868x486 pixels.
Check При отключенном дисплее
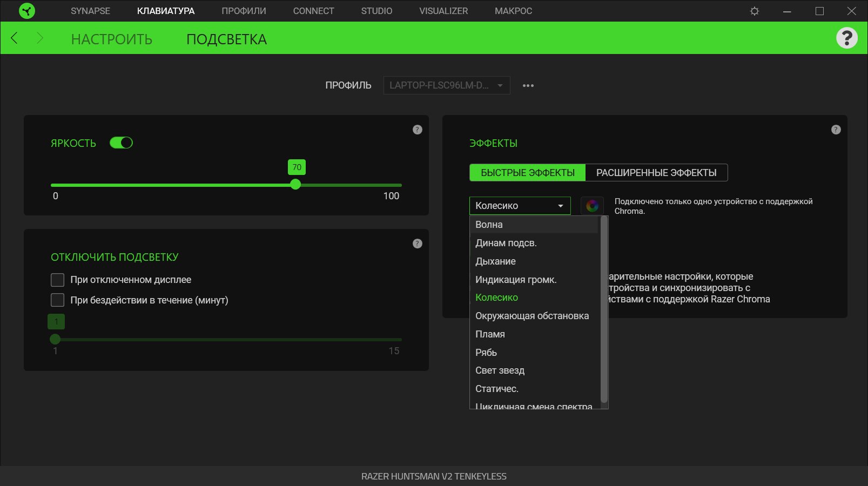pyautogui.click(x=57, y=280)
